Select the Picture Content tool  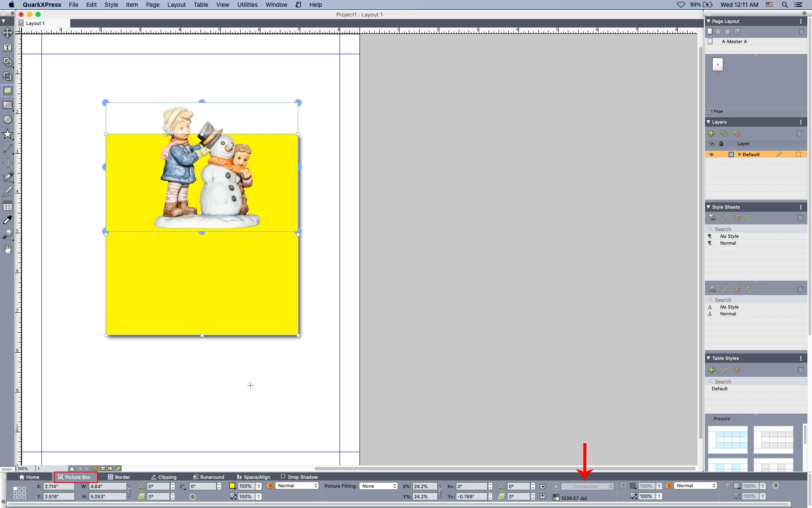[x=8, y=91]
